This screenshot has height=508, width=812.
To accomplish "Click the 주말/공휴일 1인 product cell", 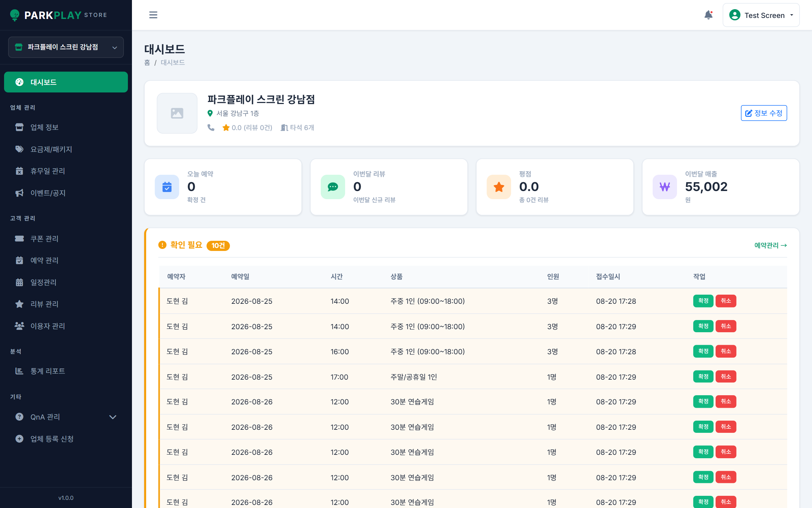I will tap(414, 377).
